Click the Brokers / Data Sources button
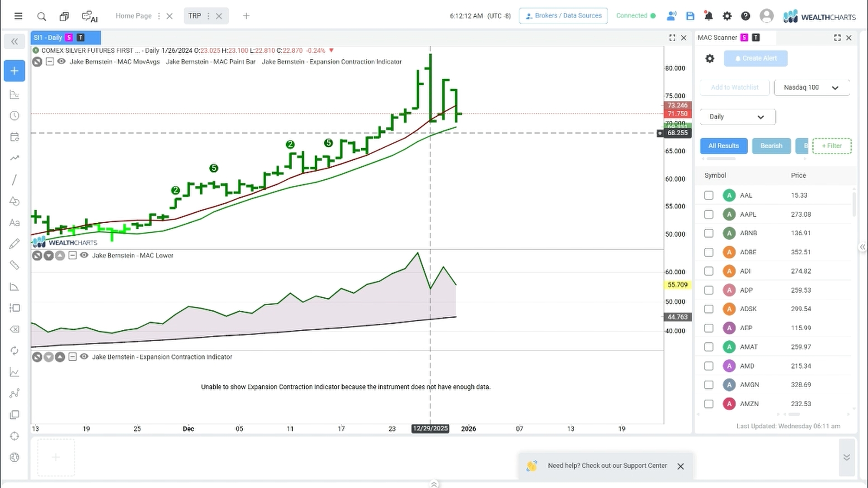The width and height of the screenshot is (868, 488). point(563,16)
